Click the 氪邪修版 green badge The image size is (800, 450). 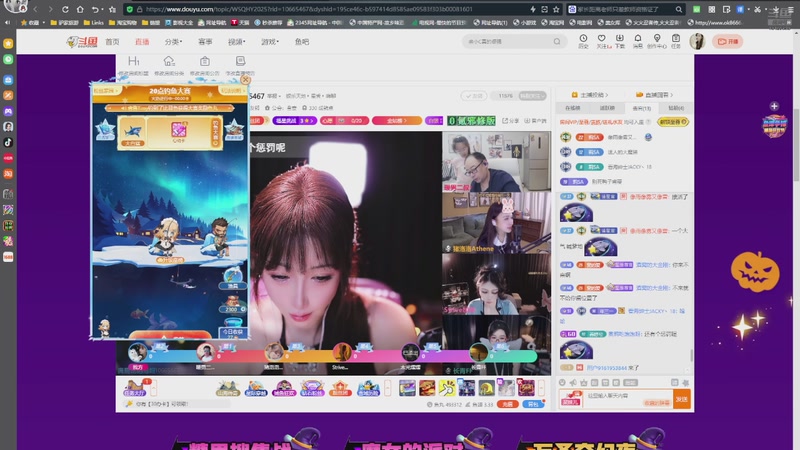[x=471, y=121]
